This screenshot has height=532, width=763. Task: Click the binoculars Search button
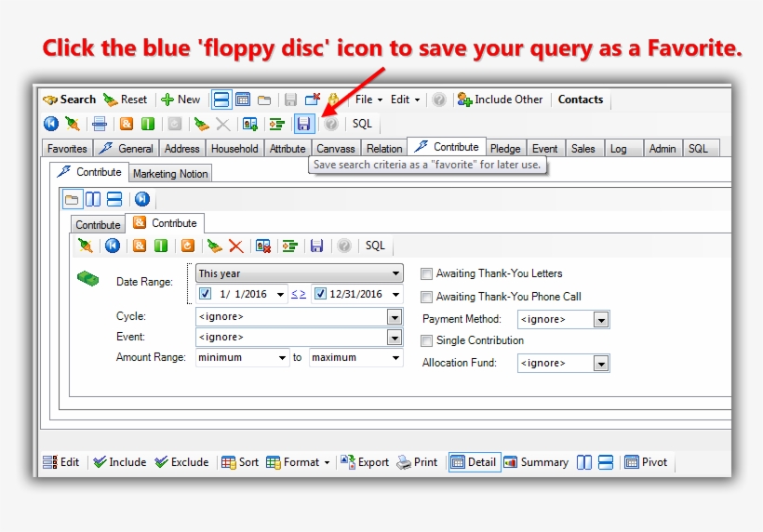70,100
